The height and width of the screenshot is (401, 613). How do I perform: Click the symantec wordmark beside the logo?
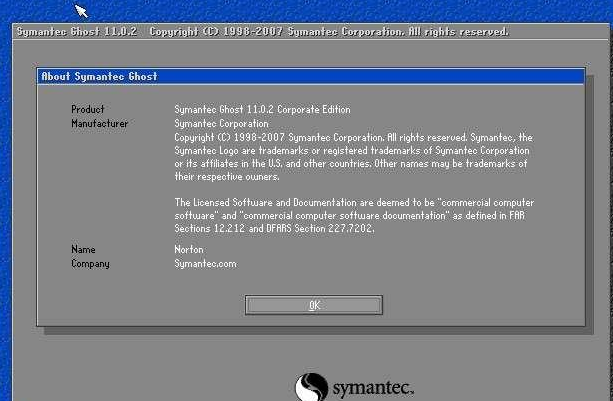372,387
